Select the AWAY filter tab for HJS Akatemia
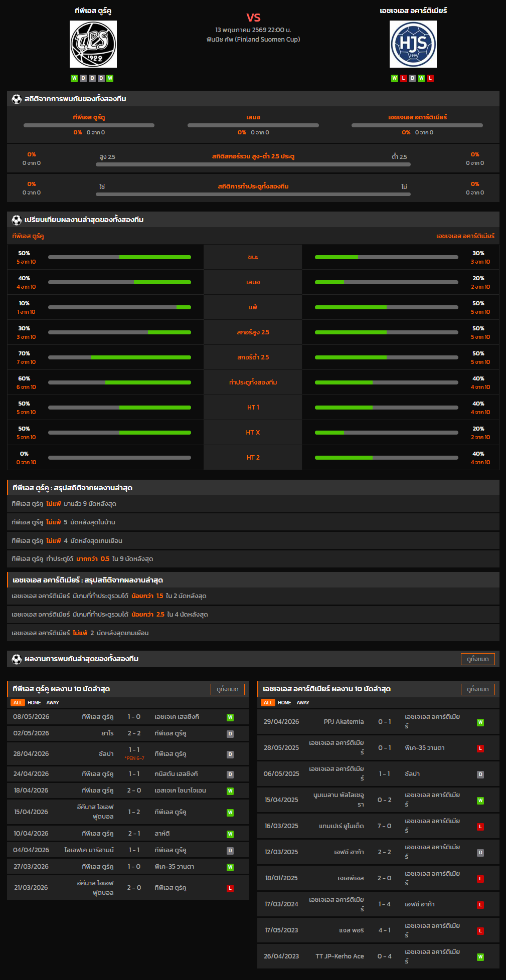The image size is (506, 980). point(303,703)
